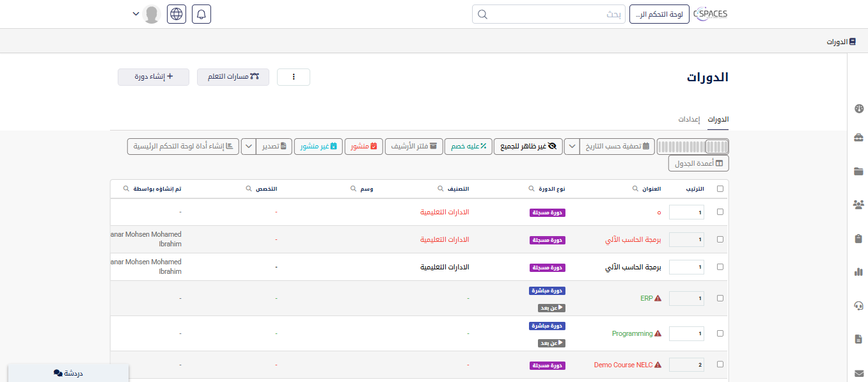Open مسارات التعلم learning paths button
868x382 pixels.
pyautogui.click(x=233, y=77)
